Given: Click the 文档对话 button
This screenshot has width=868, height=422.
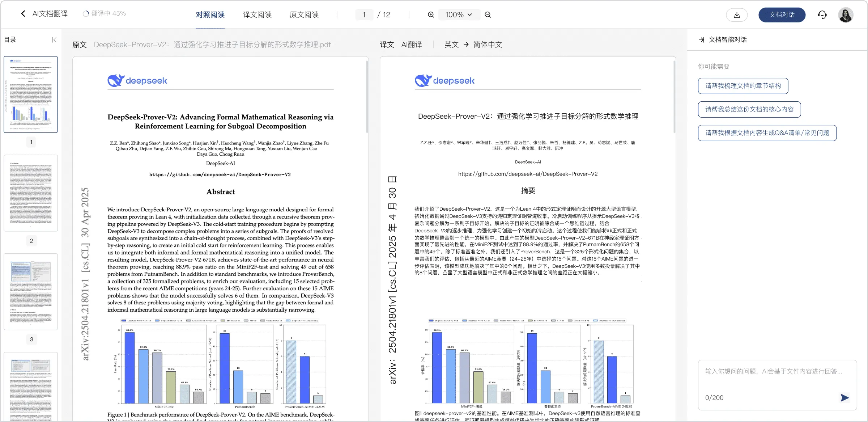Looking at the screenshot, I should coord(782,15).
